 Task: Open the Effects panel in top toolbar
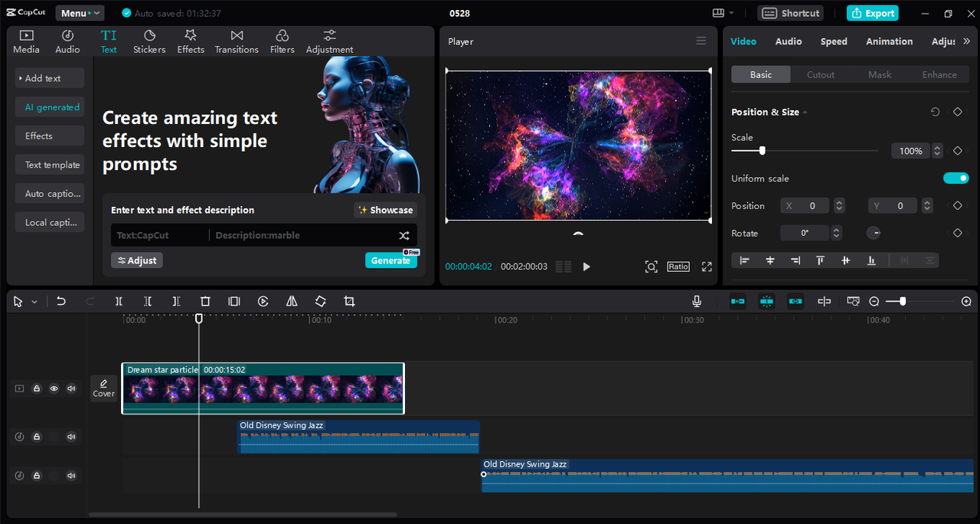(191, 41)
